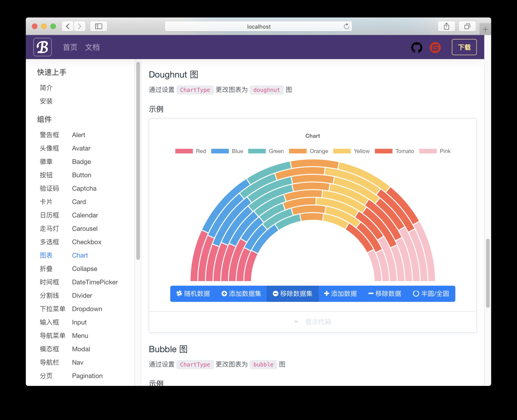Navigate to 文档 (Documentation) menu item
This screenshot has width=517, height=420.
93,47
